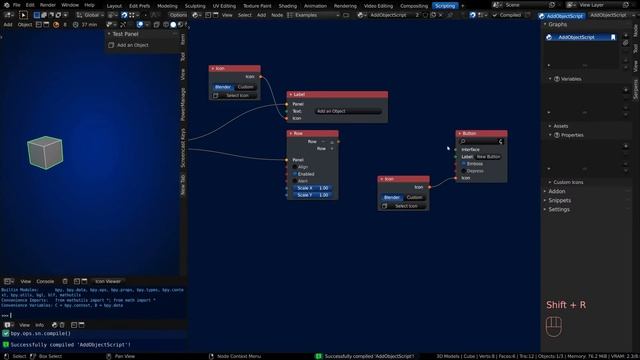The image size is (640, 360).
Task: Click add property plus icon
Action: [626, 146]
